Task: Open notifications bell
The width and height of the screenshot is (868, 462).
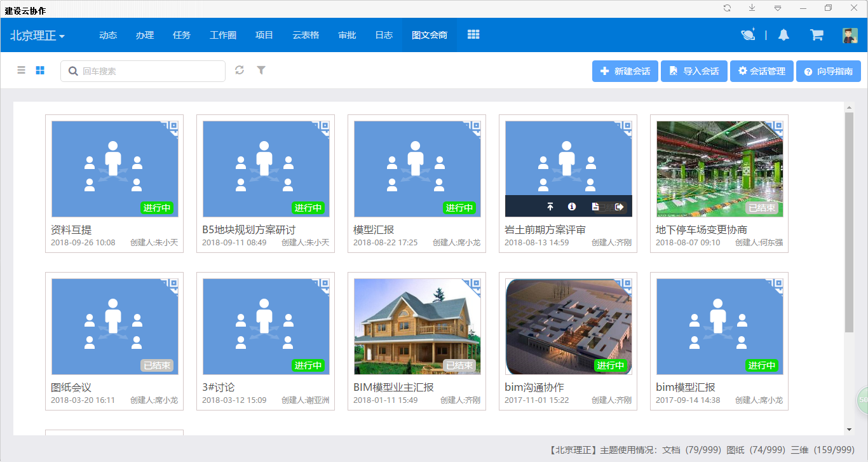Action: (783, 35)
